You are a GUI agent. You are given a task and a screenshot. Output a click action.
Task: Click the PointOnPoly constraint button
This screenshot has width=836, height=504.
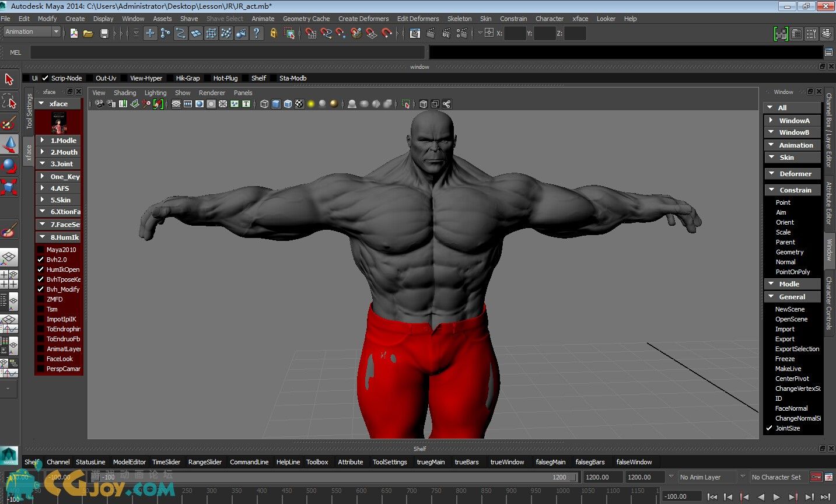792,272
